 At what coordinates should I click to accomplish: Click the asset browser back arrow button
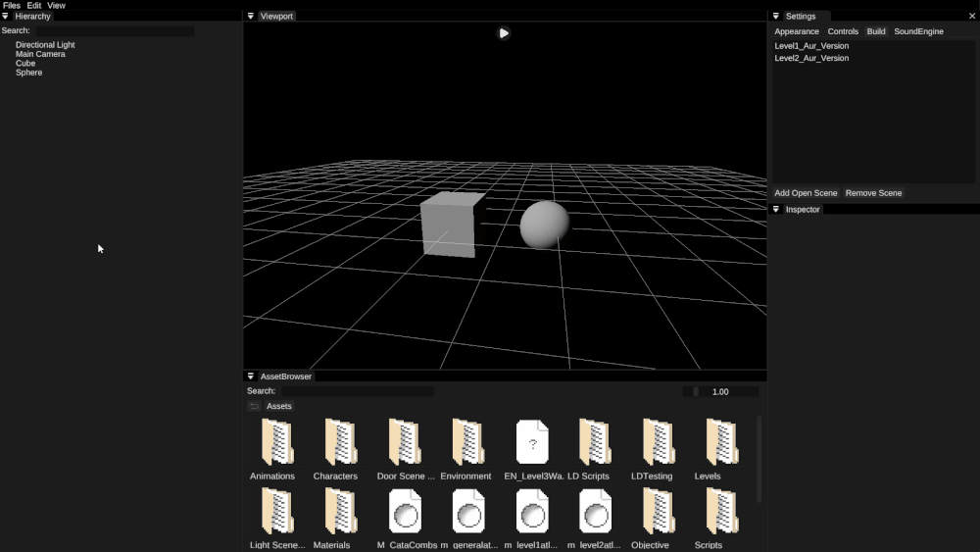click(254, 406)
